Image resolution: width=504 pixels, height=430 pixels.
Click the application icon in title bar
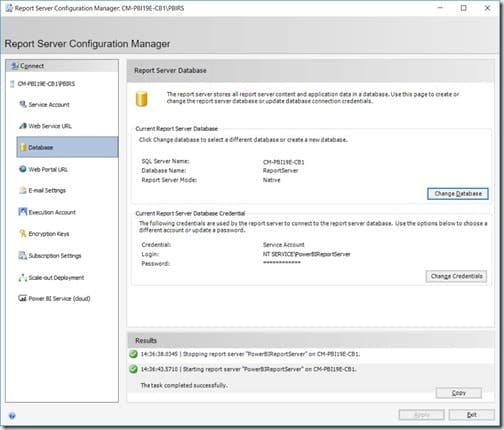point(9,8)
